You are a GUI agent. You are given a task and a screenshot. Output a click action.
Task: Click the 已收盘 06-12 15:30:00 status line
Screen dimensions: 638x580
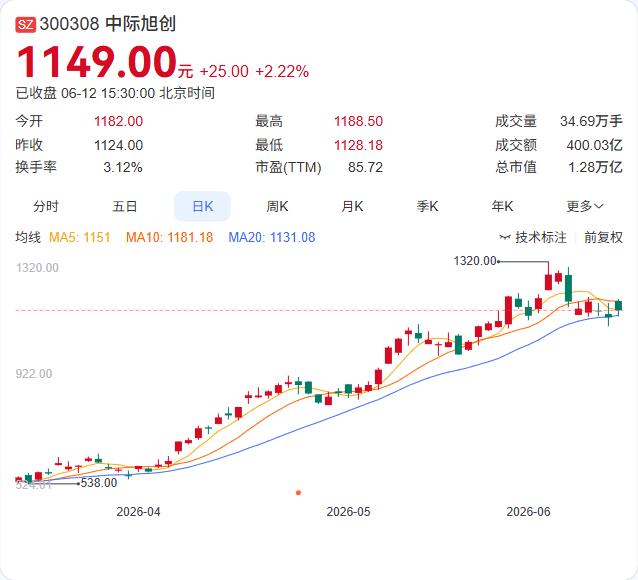[x=115, y=93]
